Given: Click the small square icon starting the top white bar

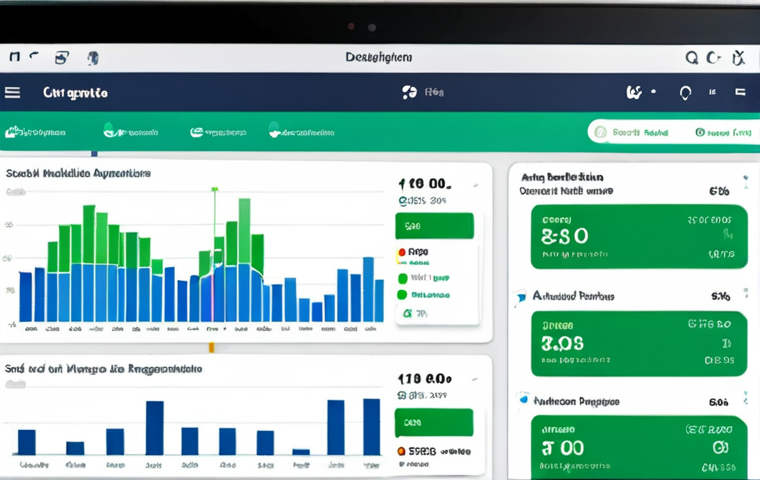Looking at the screenshot, I should coord(15,57).
